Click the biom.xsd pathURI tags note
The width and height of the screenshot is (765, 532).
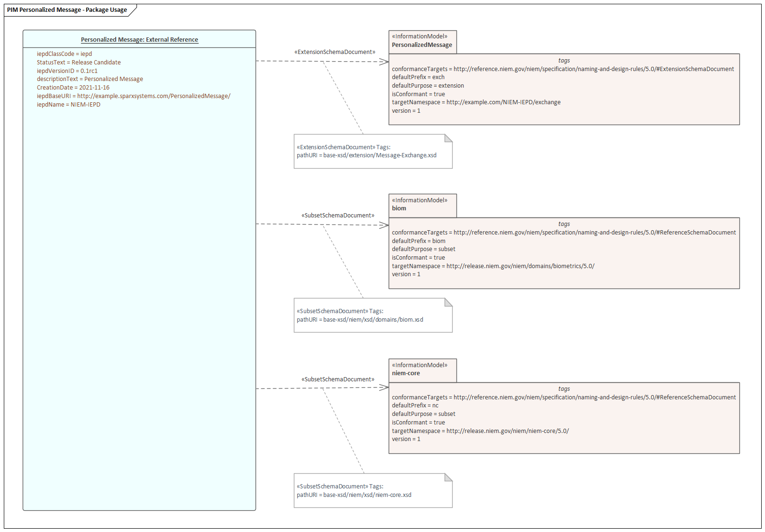373,316
